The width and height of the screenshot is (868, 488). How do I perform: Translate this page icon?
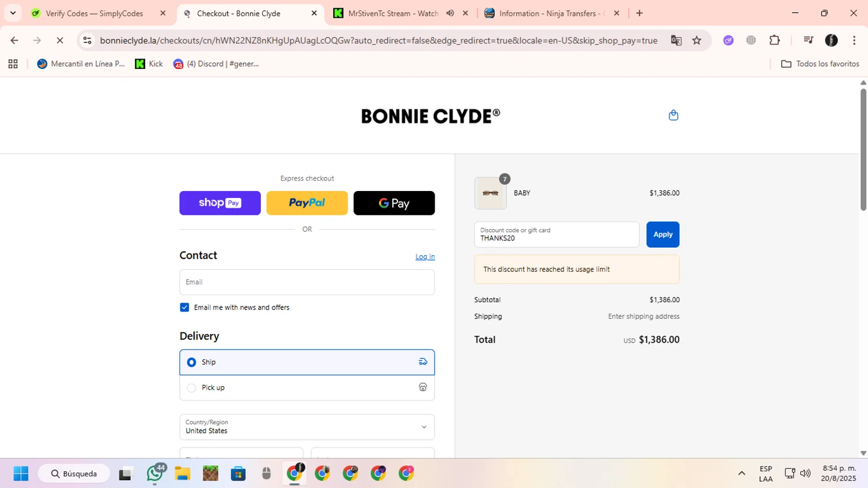click(x=676, y=41)
